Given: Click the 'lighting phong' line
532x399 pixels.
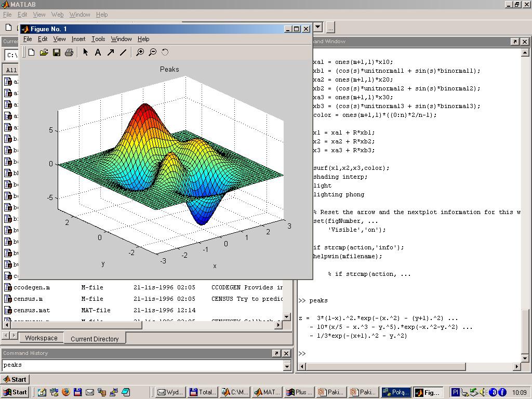Looking at the screenshot, I should [x=339, y=194].
